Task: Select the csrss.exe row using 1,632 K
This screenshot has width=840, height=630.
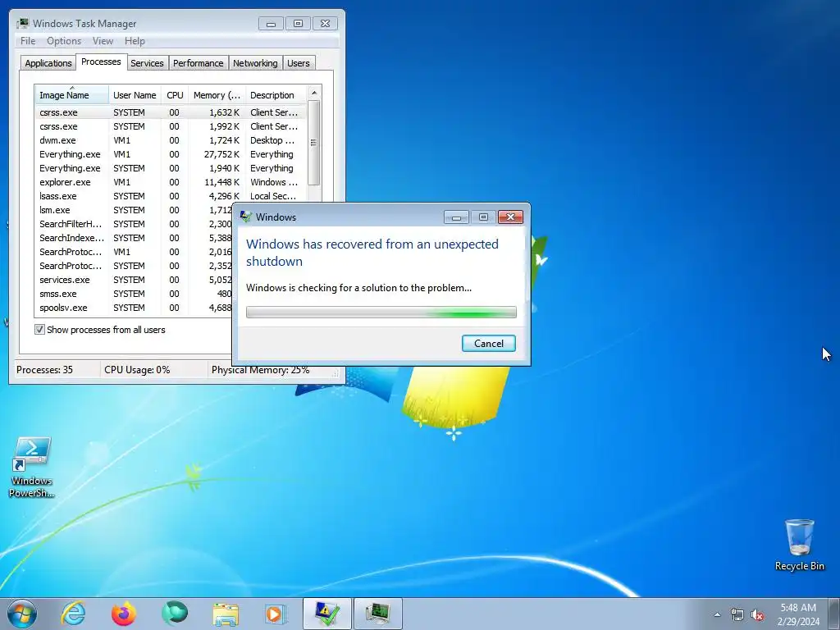Action: [x=171, y=112]
